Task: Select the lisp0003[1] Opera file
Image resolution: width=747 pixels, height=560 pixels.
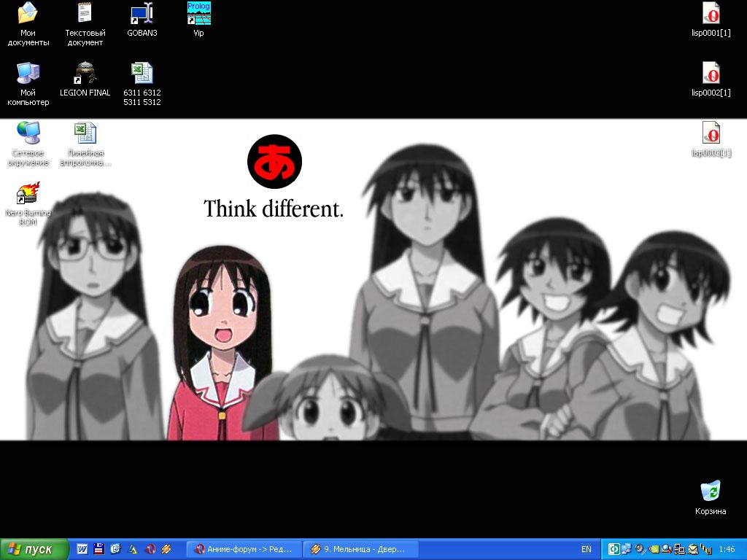Action: pos(711,139)
